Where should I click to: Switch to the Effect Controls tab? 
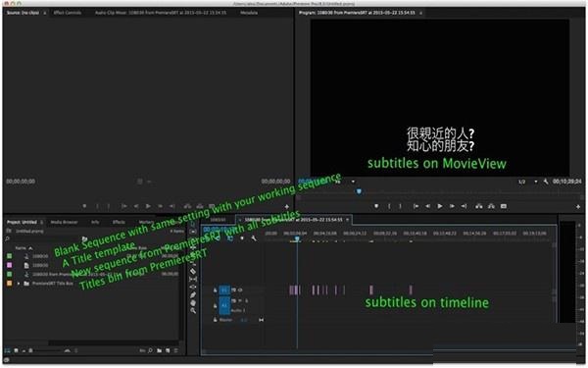pyautogui.click(x=67, y=13)
